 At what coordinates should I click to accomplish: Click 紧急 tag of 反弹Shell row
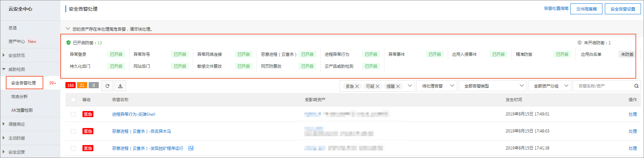coord(88,114)
